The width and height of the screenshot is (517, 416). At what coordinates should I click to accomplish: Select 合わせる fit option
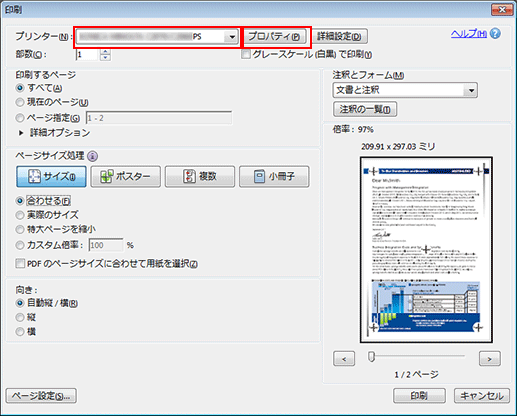tap(20, 201)
